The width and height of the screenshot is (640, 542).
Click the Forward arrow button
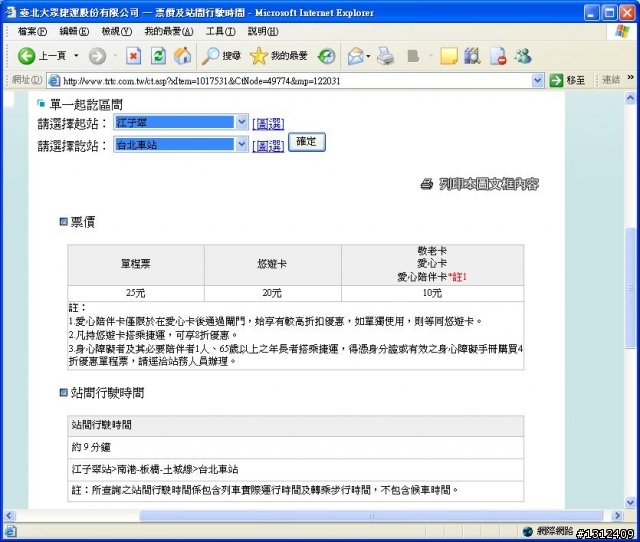pos(97,56)
